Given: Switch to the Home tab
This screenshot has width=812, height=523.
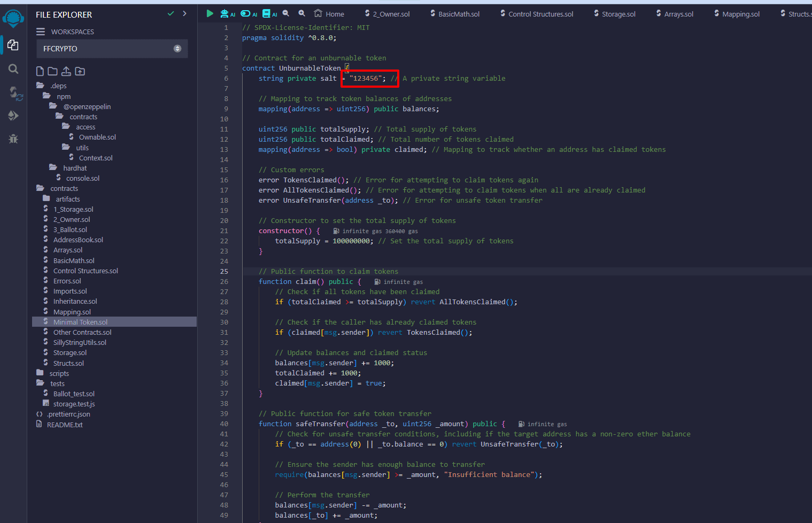Looking at the screenshot, I should tap(329, 14).
